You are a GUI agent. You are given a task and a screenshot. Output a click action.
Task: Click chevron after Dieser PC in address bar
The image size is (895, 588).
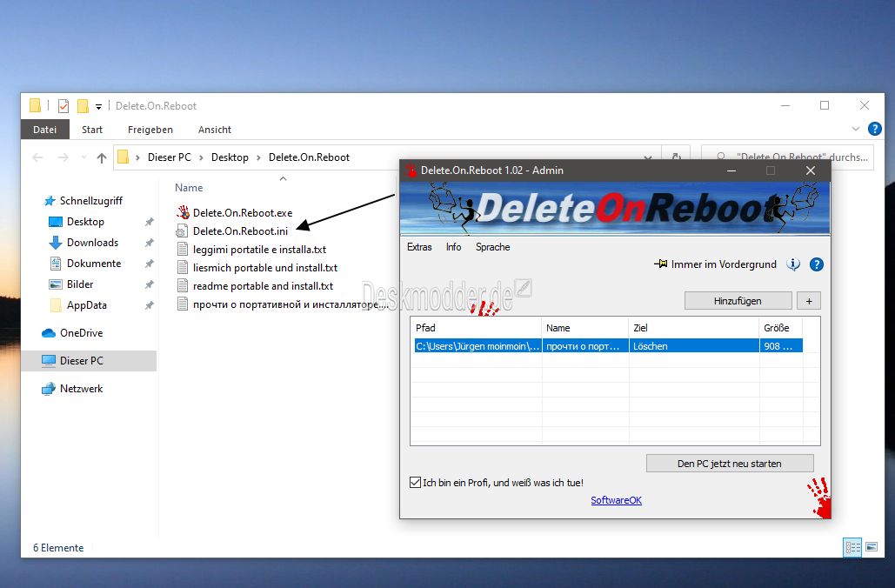(x=201, y=157)
